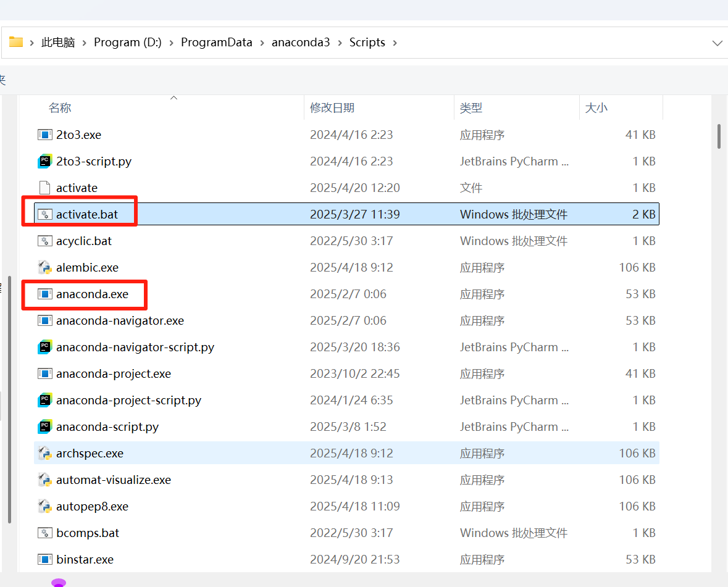This screenshot has width=728, height=587.
Task: Click the file list vertical scrollbar thumb
Action: click(x=719, y=136)
